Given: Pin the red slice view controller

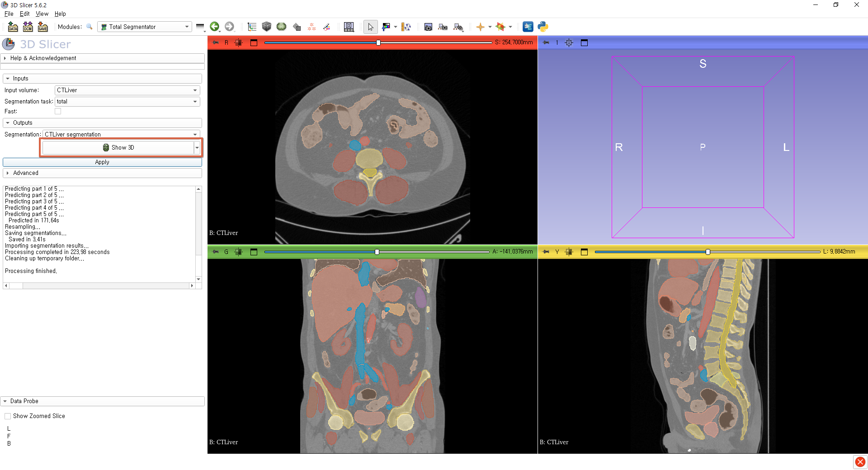Looking at the screenshot, I should [216, 42].
